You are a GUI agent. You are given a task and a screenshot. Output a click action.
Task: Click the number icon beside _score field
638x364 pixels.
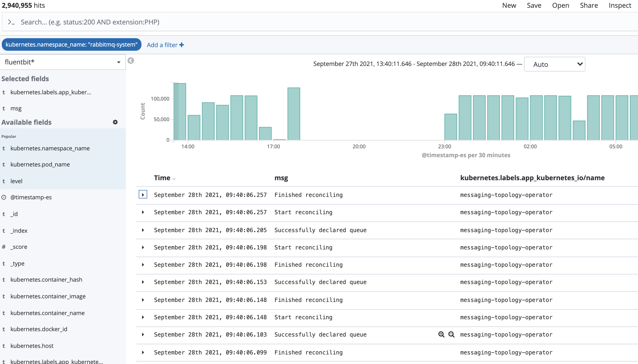click(4, 247)
